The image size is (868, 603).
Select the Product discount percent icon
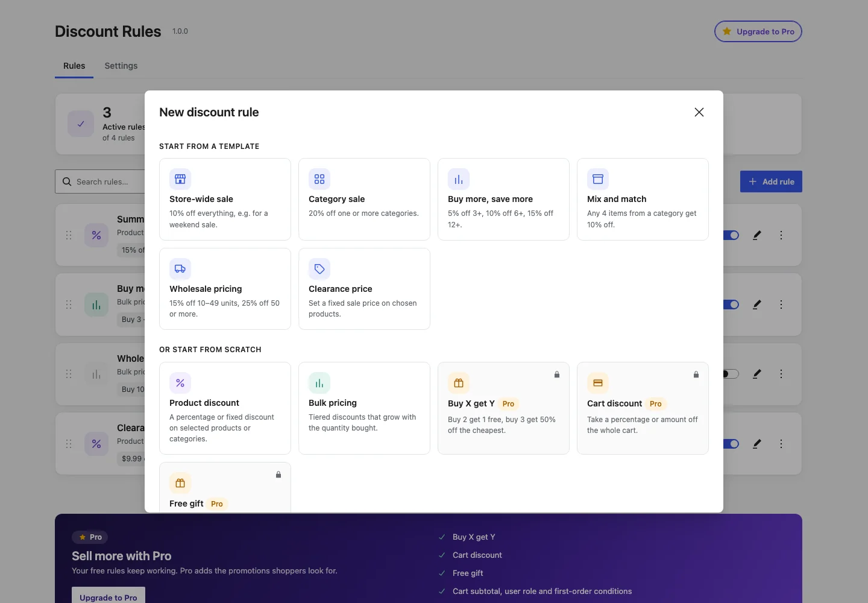pyautogui.click(x=180, y=383)
